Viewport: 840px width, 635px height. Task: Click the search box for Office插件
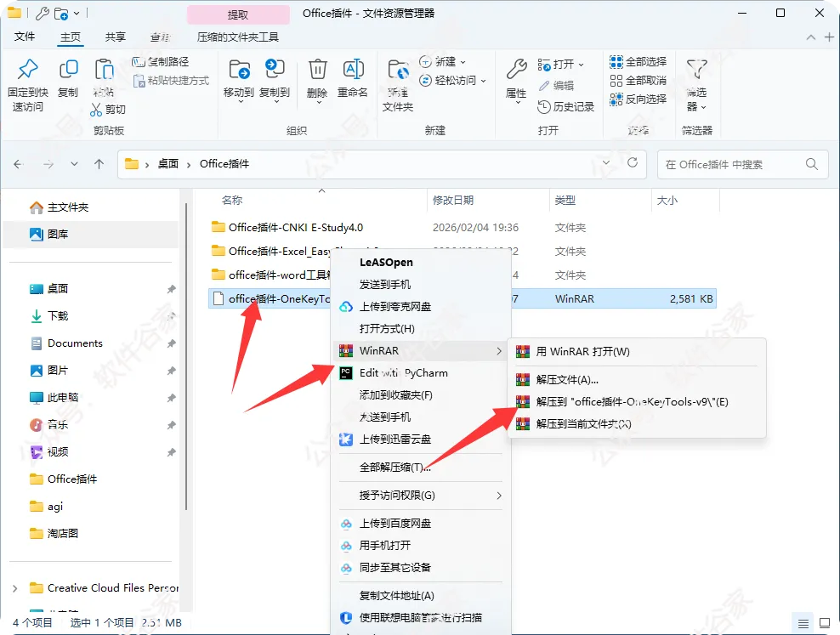pos(742,164)
